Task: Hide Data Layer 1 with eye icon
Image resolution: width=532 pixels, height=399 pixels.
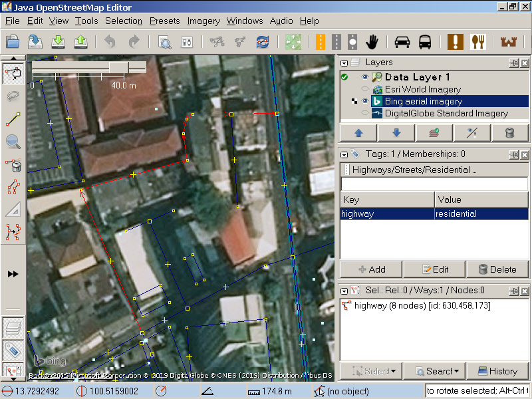Action: [x=365, y=78]
